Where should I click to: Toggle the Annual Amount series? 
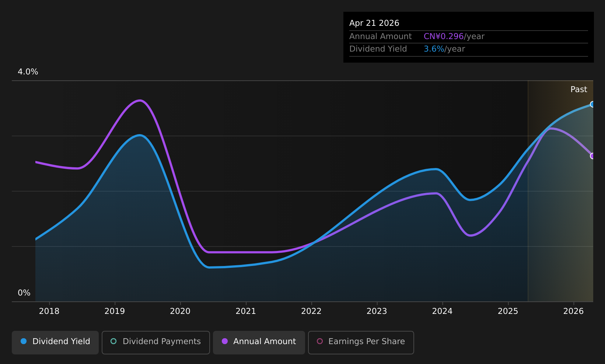coord(259,343)
